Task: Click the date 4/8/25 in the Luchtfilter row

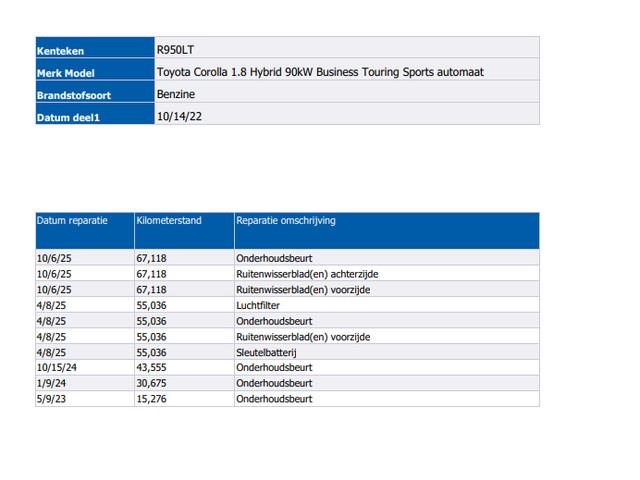Action: tap(51, 305)
